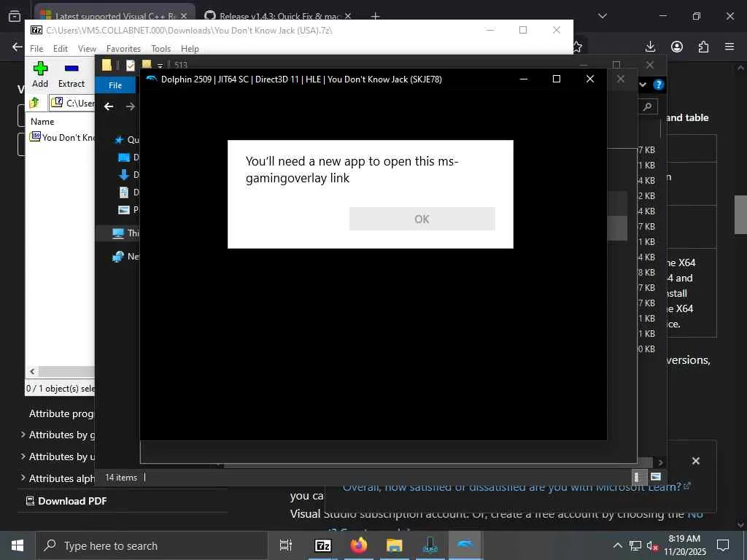
Task: Expand Attributes by group in the sidebar
Action: click(58, 435)
